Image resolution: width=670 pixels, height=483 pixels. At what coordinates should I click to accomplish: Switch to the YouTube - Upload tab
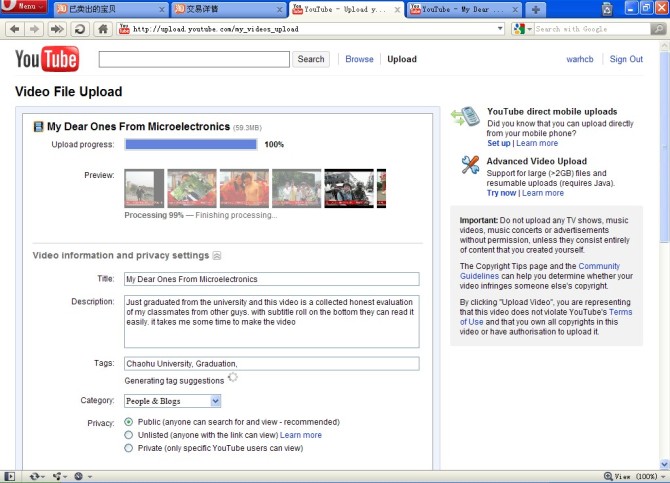click(347, 9)
